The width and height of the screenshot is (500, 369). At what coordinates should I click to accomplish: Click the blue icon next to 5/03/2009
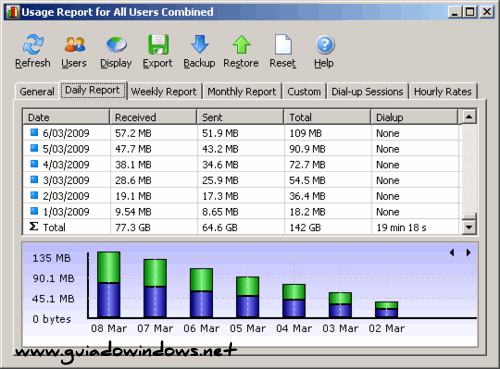pyautogui.click(x=34, y=148)
